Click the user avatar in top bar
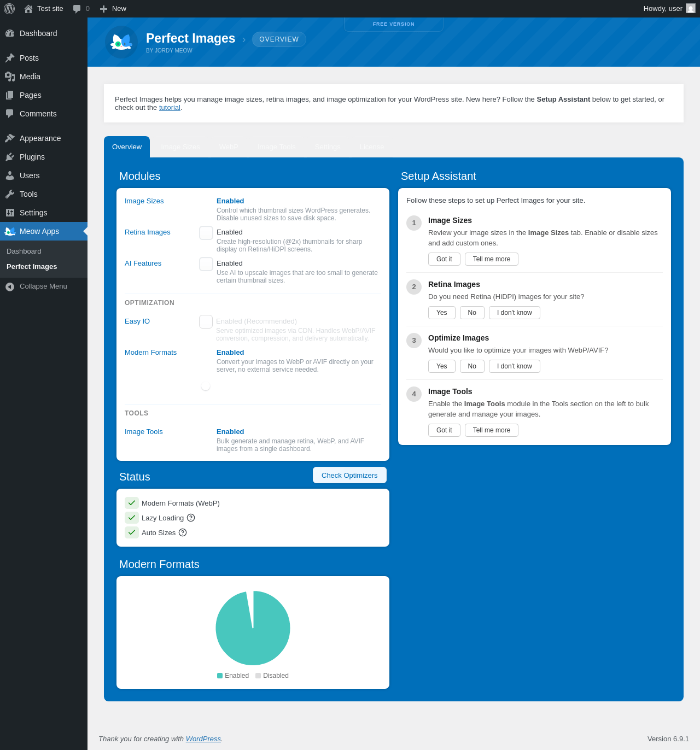The image size is (700, 750). point(691,9)
